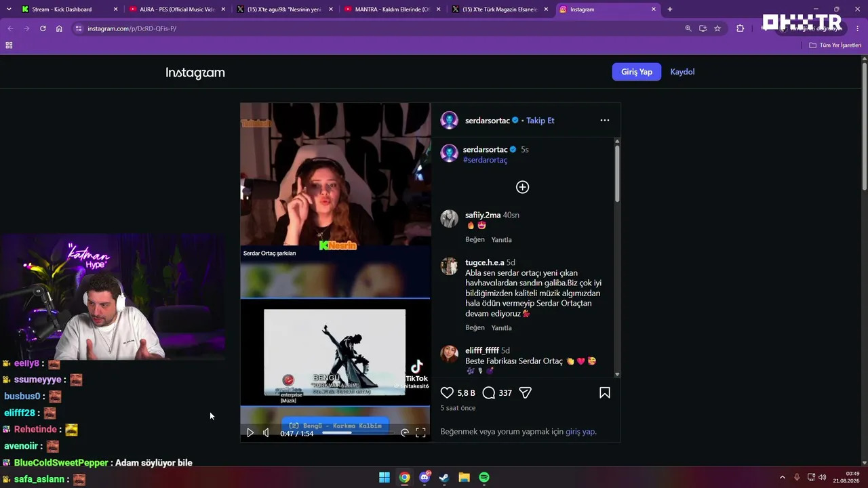Like safiiy.2ma's comment via Beğen
The width and height of the screenshot is (868, 488).
tap(475, 240)
